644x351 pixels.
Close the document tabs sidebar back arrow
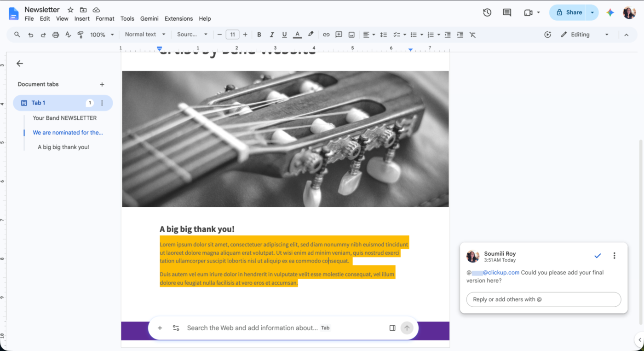[19, 64]
